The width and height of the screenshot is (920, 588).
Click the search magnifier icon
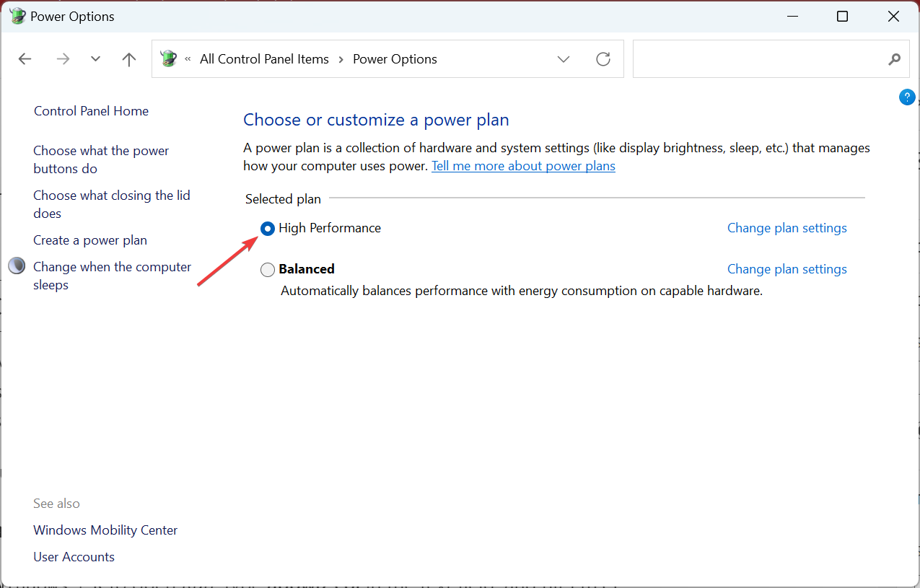[x=895, y=59]
